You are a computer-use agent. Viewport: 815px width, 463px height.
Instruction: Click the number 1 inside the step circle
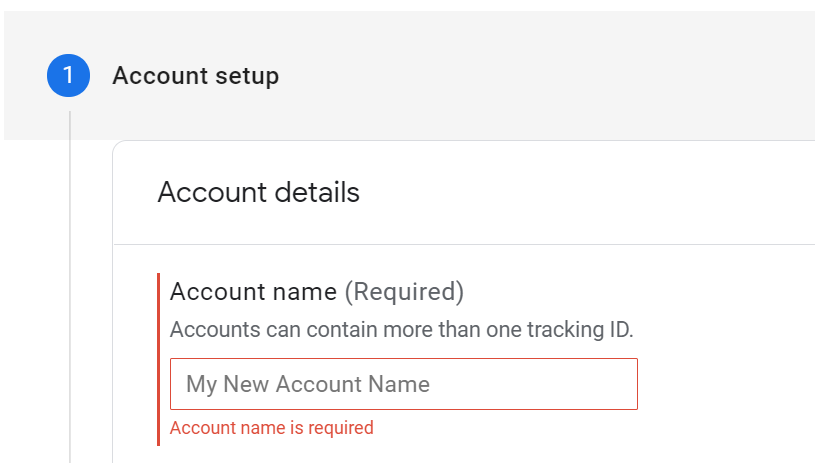68,75
